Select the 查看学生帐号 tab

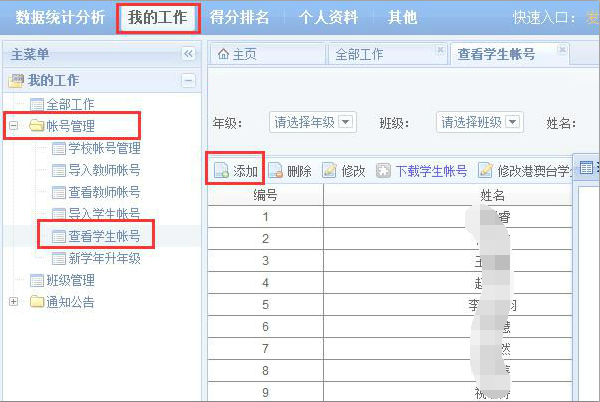510,54
